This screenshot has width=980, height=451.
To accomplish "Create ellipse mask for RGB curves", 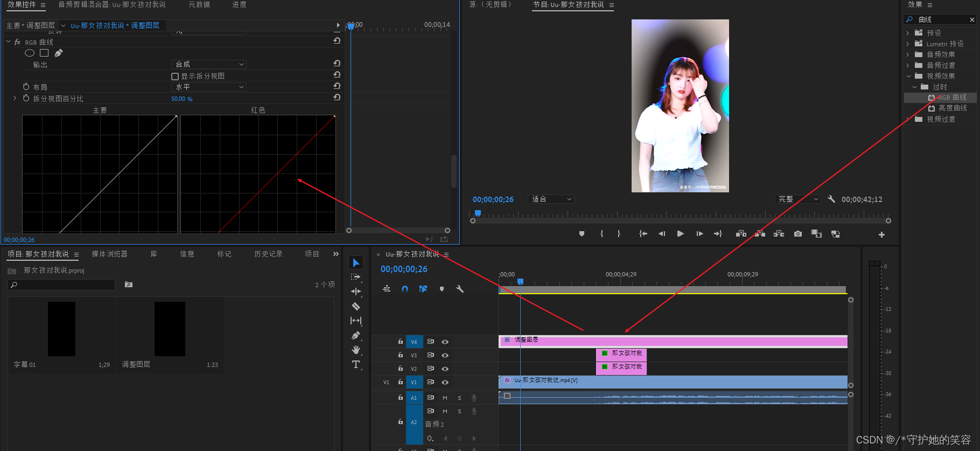I will point(30,53).
